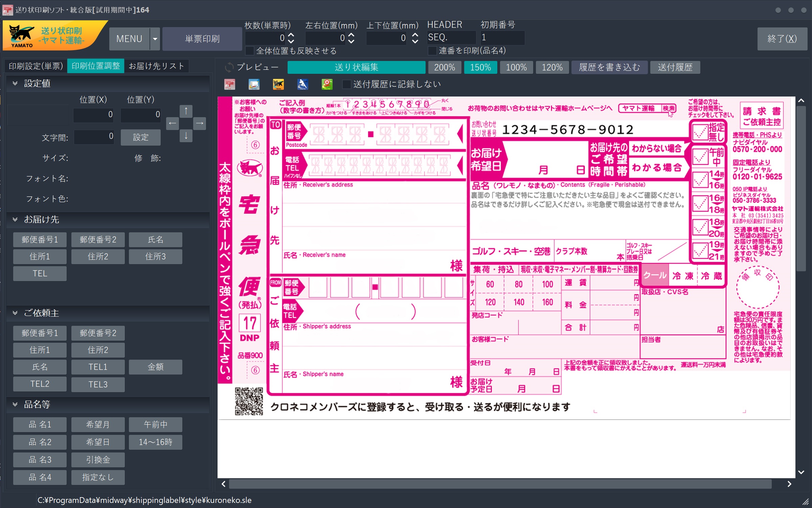Move position down with the ↓ arrow button
812x508 pixels.
pyautogui.click(x=186, y=136)
